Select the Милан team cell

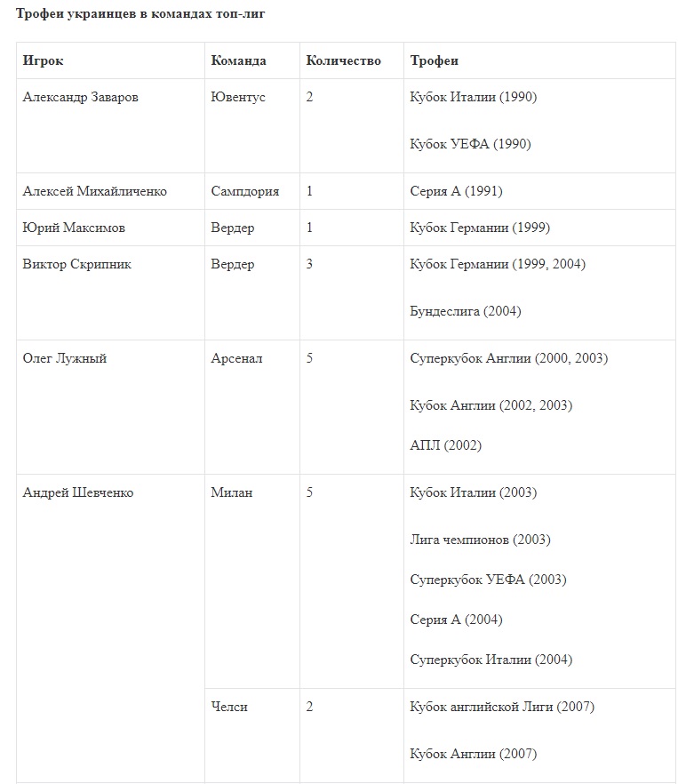231,492
